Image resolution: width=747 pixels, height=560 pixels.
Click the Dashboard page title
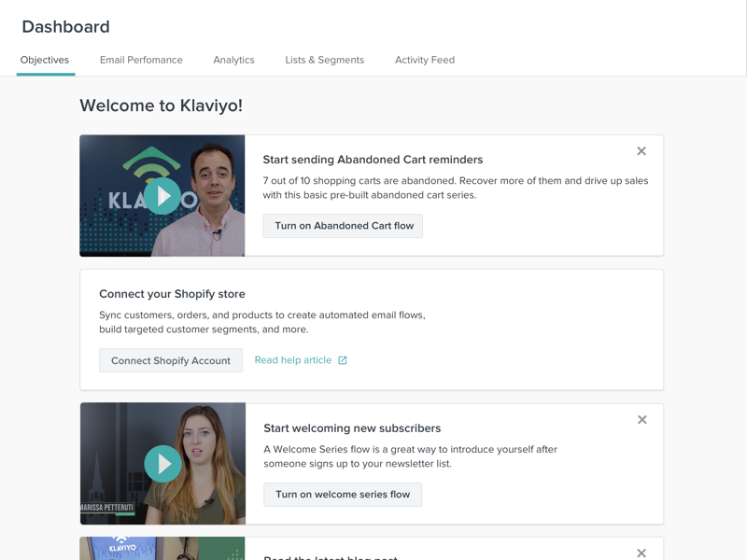click(x=65, y=27)
